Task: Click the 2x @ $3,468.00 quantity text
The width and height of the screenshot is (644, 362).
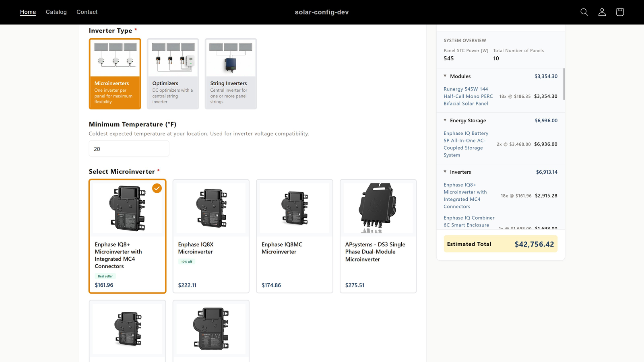Action: [x=514, y=144]
